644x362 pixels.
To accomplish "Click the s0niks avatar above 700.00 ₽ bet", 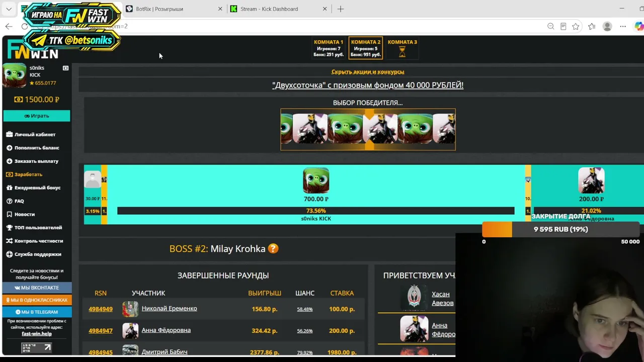I will pyautogui.click(x=316, y=180).
